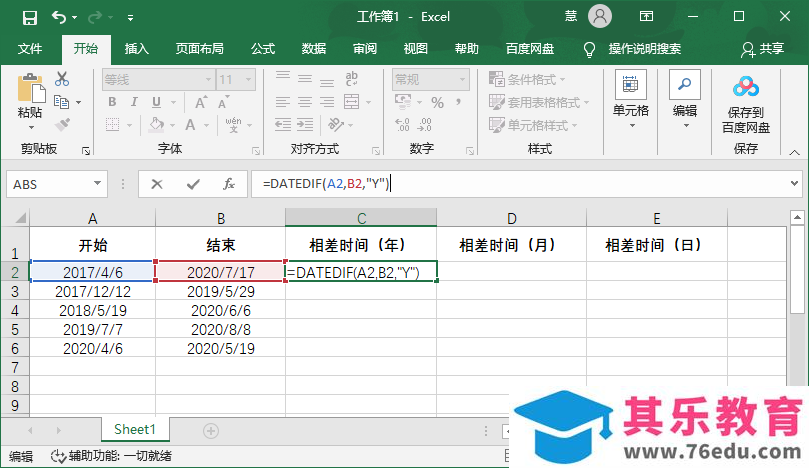809x468 pixels.
Task: Open ribbon display options
Action: [646, 17]
